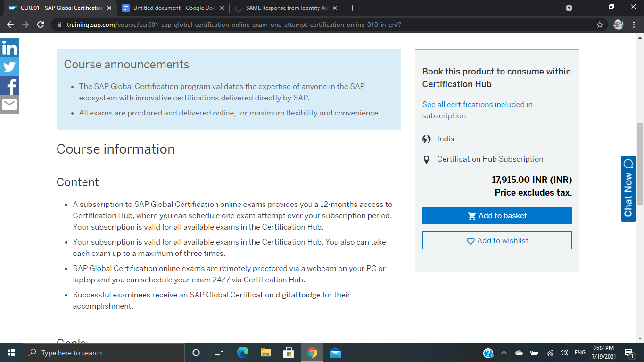Click Windows taskbar search box

coord(103,353)
